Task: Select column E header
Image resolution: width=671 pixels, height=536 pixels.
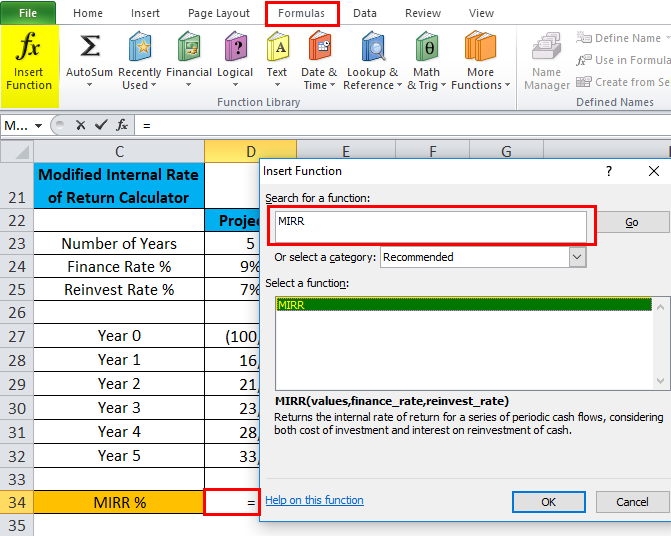Action: (346, 150)
